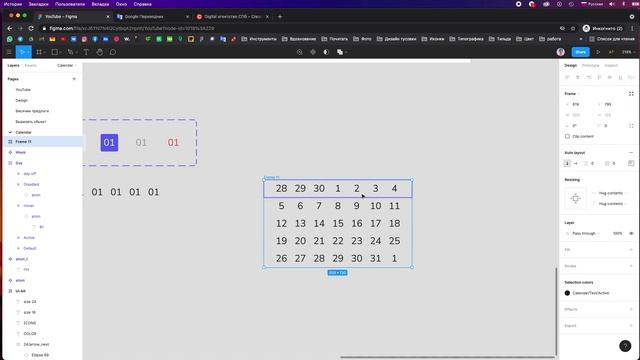Add an effect with plus in Effects section
640x360 pixels.
[631, 309]
